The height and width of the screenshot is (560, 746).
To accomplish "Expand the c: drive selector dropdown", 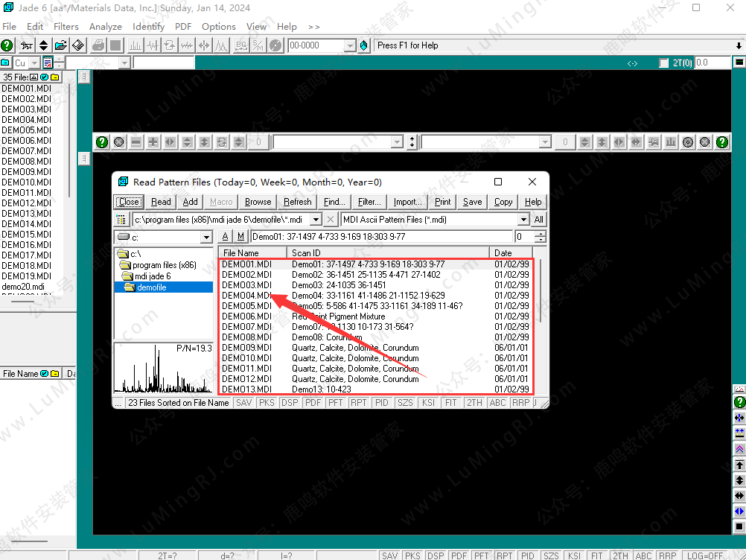I will click(x=206, y=238).
